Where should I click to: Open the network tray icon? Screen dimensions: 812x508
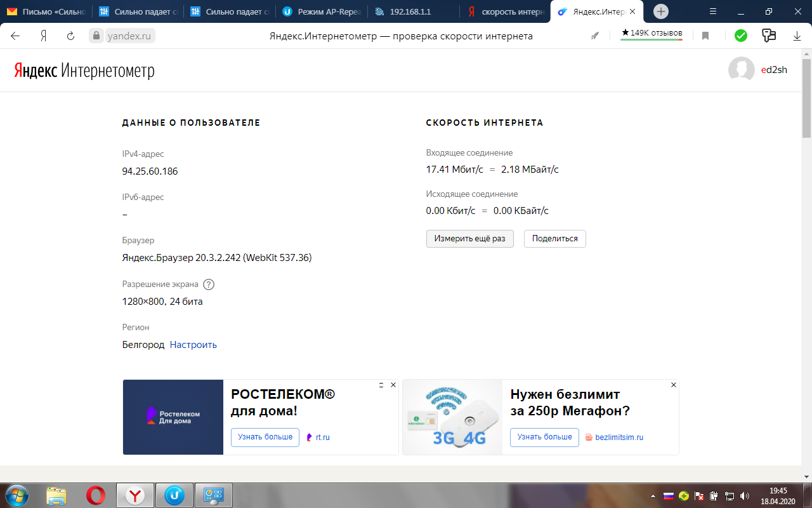click(x=730, y=496)
